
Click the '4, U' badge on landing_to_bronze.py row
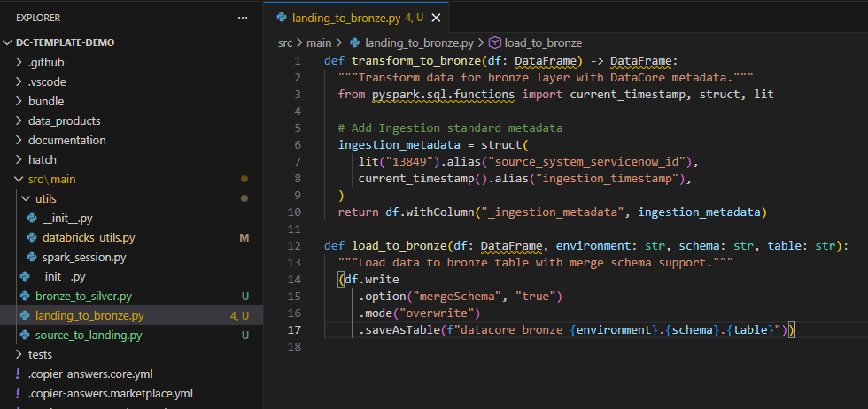[x=240, y=316]
